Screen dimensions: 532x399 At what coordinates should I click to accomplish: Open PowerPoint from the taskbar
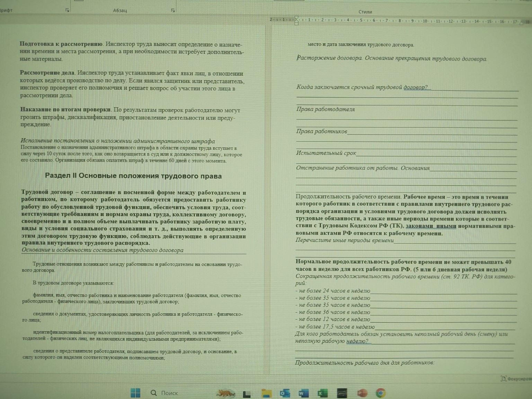362,393
